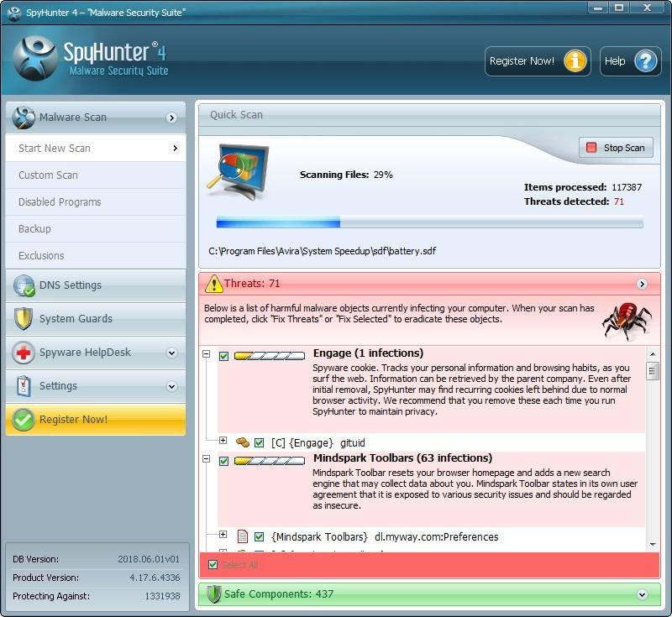Click the yellow warning triangle threats icon

click(x=214, y=284)
